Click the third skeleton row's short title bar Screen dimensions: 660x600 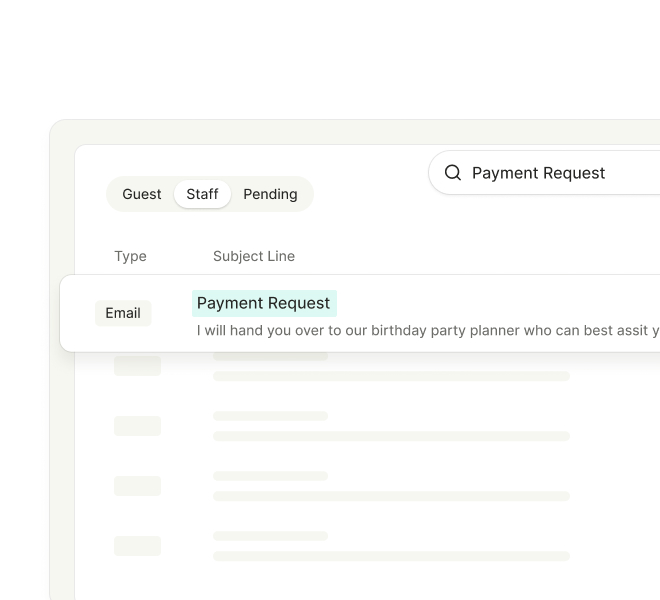click(270, 476)
